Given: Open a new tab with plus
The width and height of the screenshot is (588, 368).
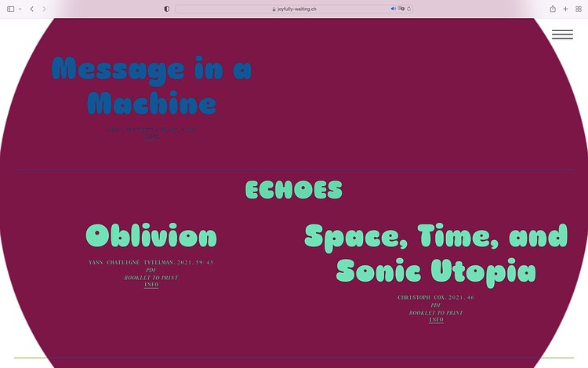Looking at the screenshot, I should point(565,9).
